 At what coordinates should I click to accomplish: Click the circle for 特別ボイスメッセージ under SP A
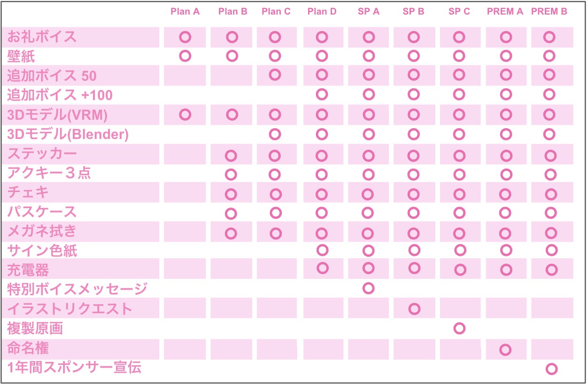coord(369,288)
